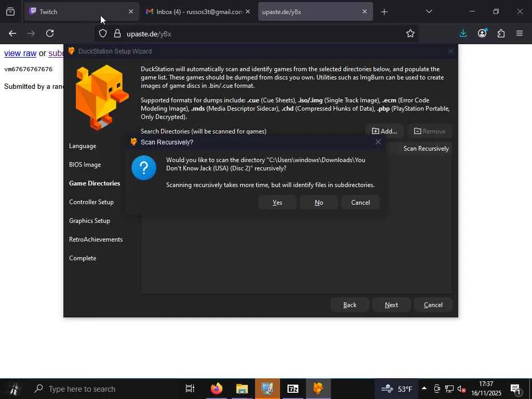Open Firefox from the taskbar
The height and width of the screenshot is (399, 532).
tap(217, 389)
